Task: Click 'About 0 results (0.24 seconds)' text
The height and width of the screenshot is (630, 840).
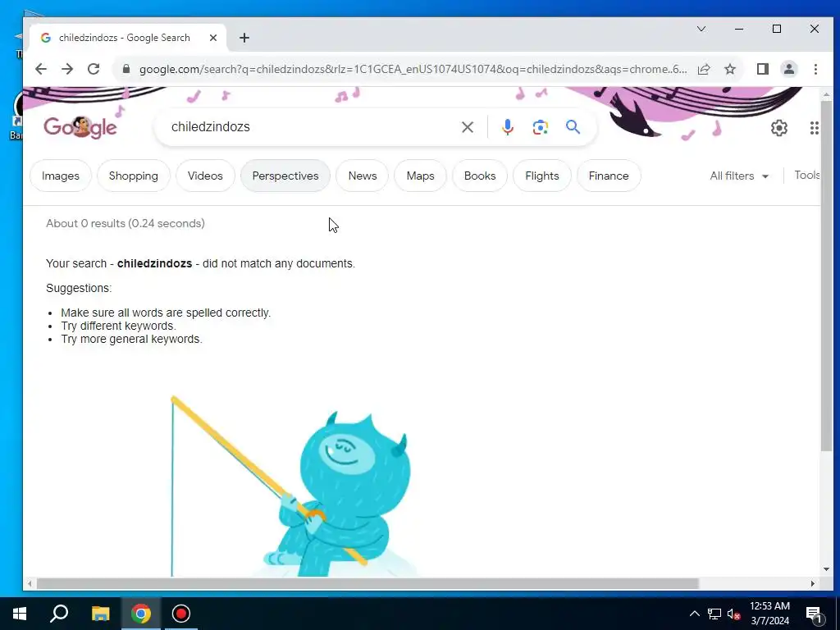Action: pos(126,223)
